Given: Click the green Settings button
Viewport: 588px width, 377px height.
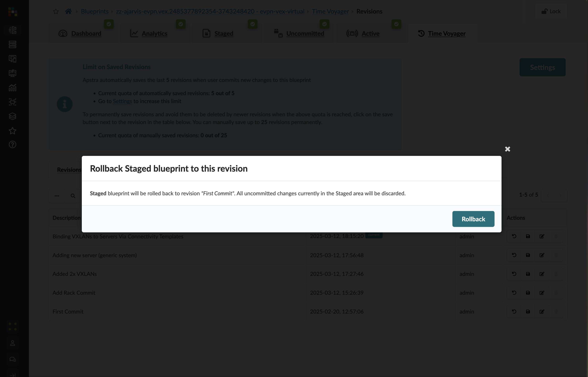Looking at the screenshot, I should 542,67.
